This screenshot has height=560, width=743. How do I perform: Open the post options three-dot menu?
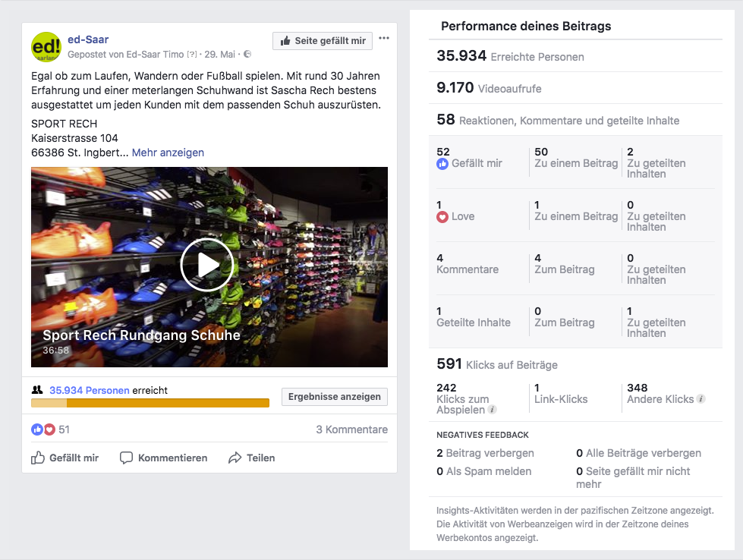coord(384,39)
